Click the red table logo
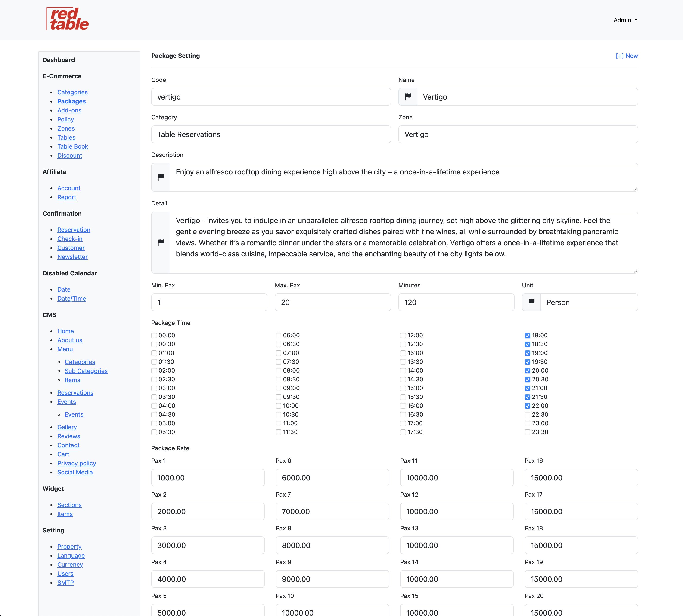683x616 pixels. click(68, 19)
